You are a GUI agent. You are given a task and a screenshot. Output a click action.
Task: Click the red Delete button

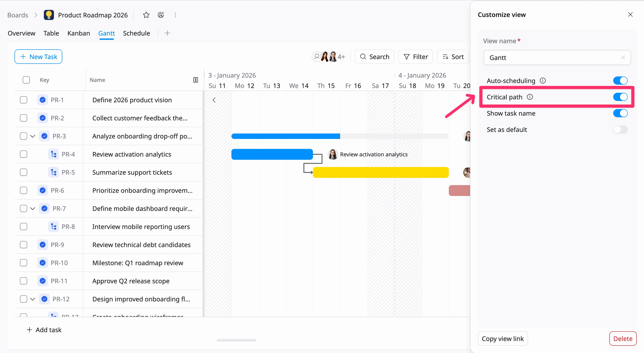pos(623,339)
